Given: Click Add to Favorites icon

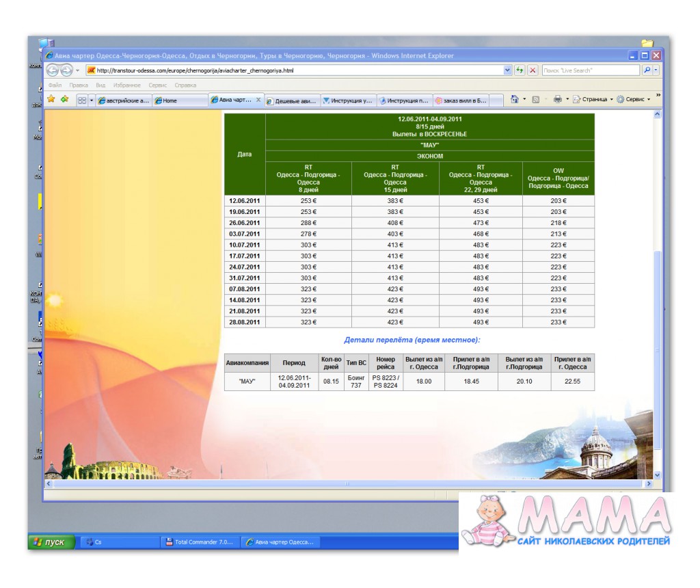Looking at the screenshot, I should 64,99.
